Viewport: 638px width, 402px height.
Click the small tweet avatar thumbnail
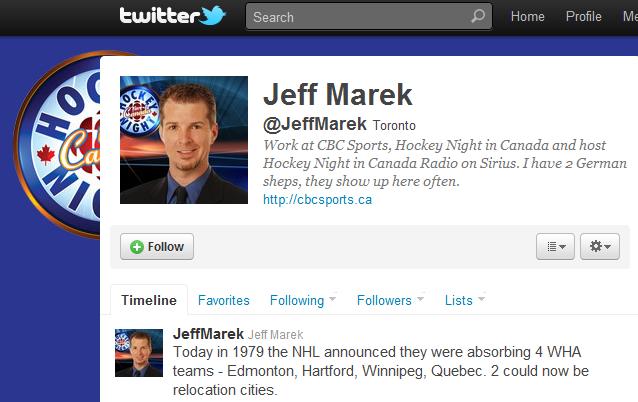(x=139, y=353)
